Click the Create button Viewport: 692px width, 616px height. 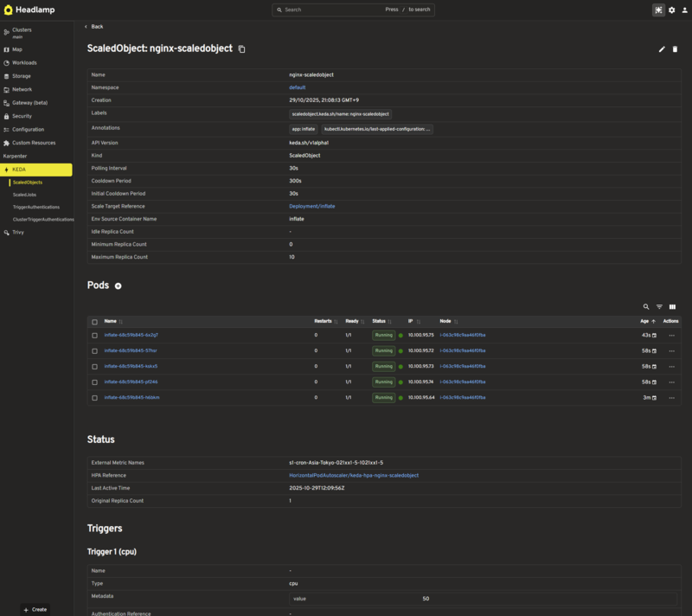pos(35,610)
